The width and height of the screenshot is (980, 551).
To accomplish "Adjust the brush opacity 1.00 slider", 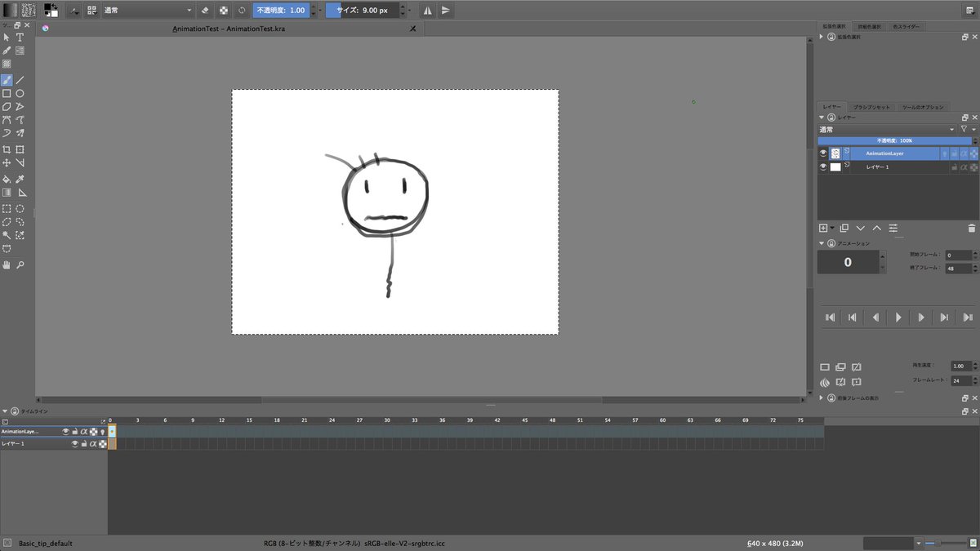I will (283, 11).
